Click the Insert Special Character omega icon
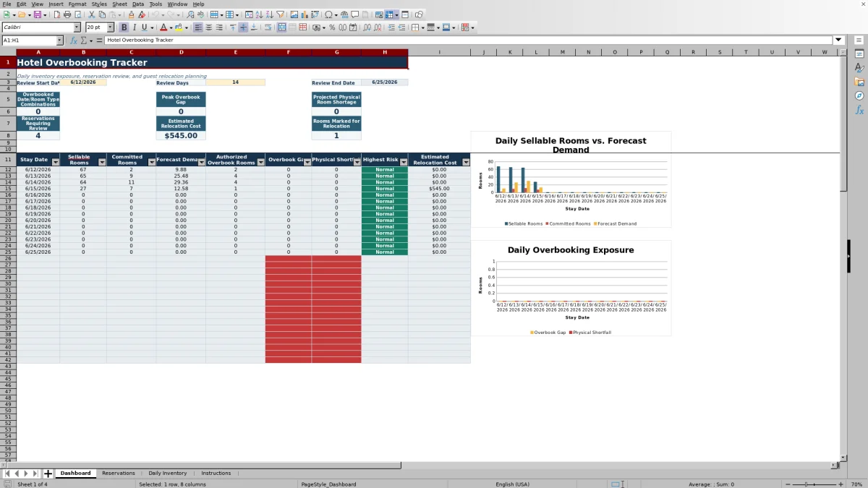Image resolution: width=868 pixels, height=488 pixels. (329, 14)
